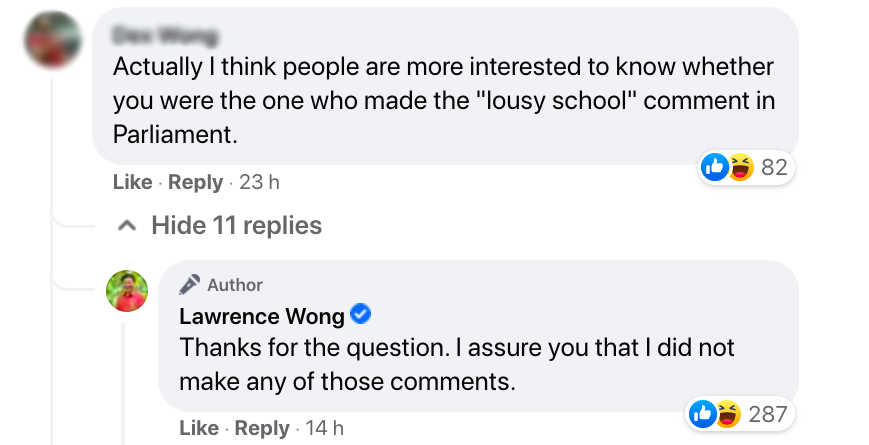Click the Haha emoji reaction beside 287
Viewport: 869px width, 445px height.
728,413
